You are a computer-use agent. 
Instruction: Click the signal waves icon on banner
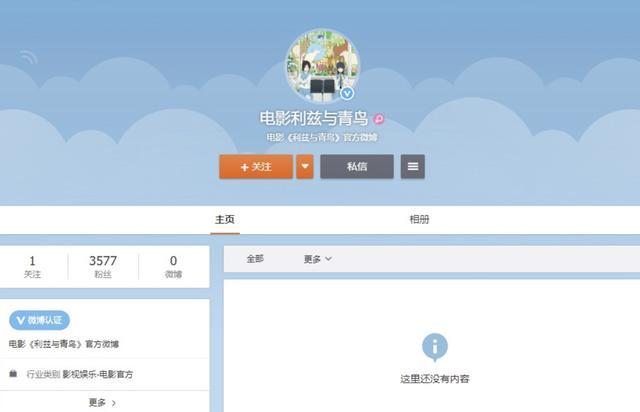coord(29,57)
